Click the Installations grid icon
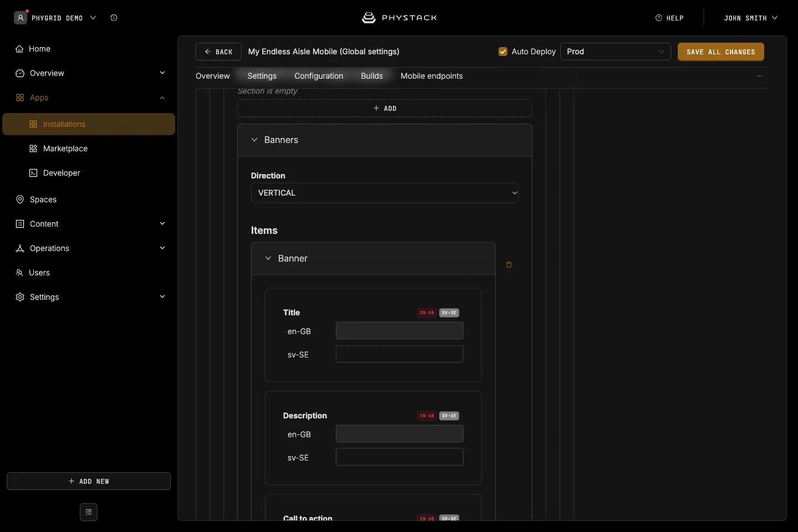The height and width of the screenshot is (532, 798). click(33, 124)
